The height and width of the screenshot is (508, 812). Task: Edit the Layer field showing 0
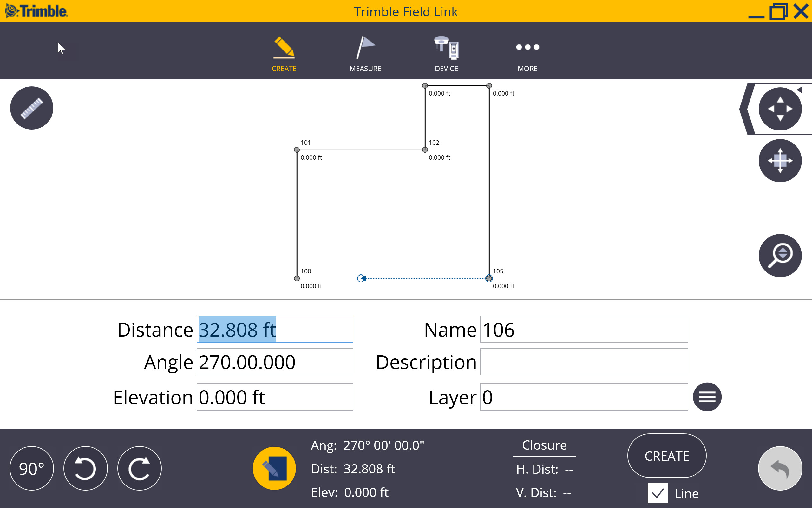[x=584, y=397]
